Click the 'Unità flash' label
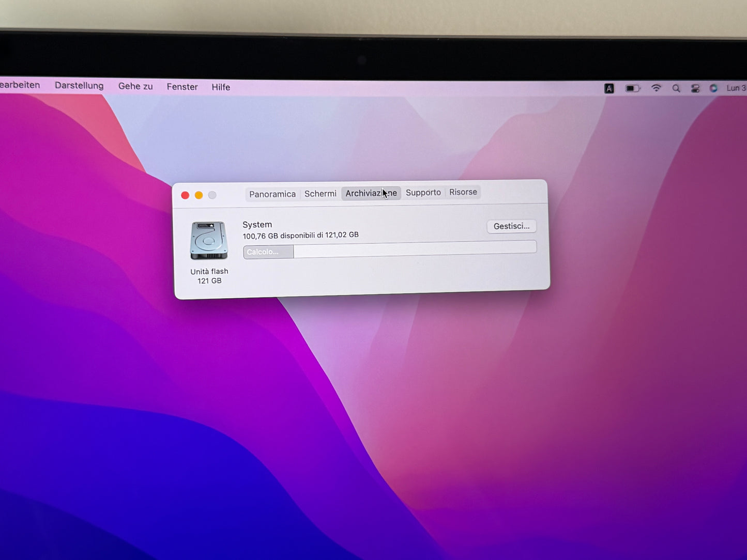 coord(209,272)
